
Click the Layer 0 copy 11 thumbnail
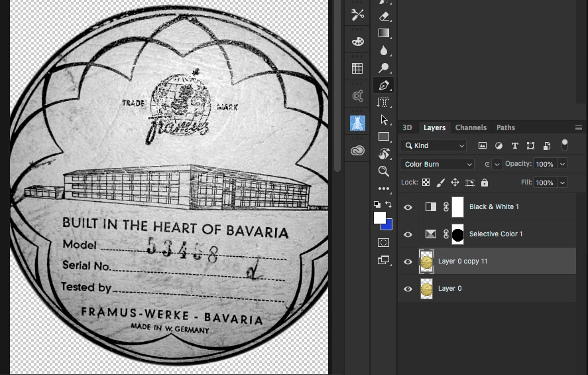point(426,262)
